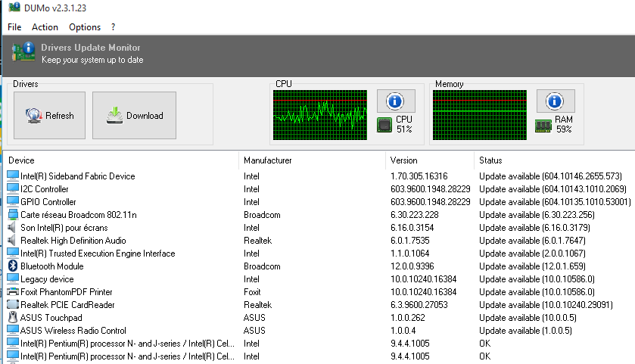This screenshot has width=635, height=364.
Task: Click the DUMo title bar app icon
Action: coord(14,8)
